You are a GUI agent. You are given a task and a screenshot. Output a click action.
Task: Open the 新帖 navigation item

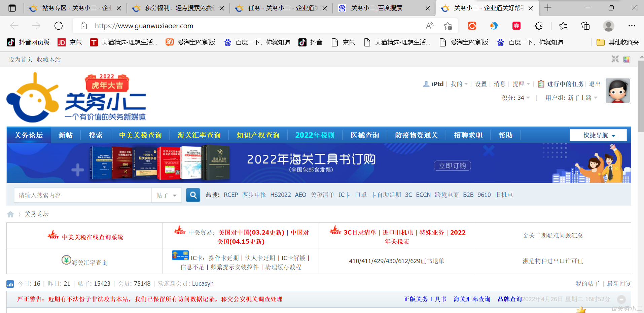click(66, 135)
